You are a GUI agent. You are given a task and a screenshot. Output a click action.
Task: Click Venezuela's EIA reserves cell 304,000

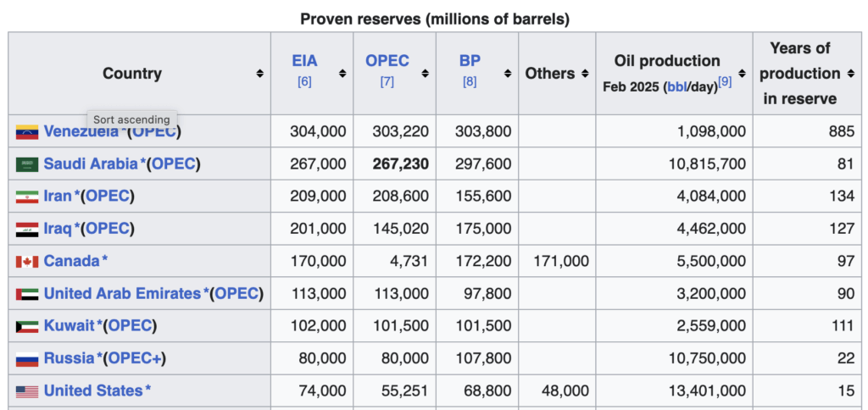point(317,132)
